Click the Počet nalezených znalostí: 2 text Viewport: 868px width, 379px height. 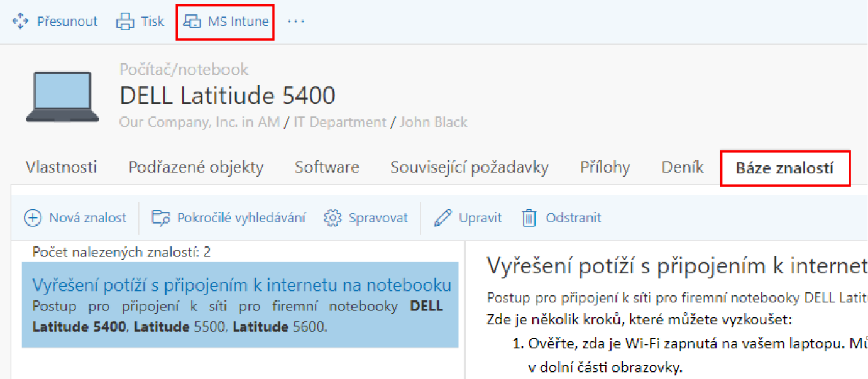click(x=121, y=252)
